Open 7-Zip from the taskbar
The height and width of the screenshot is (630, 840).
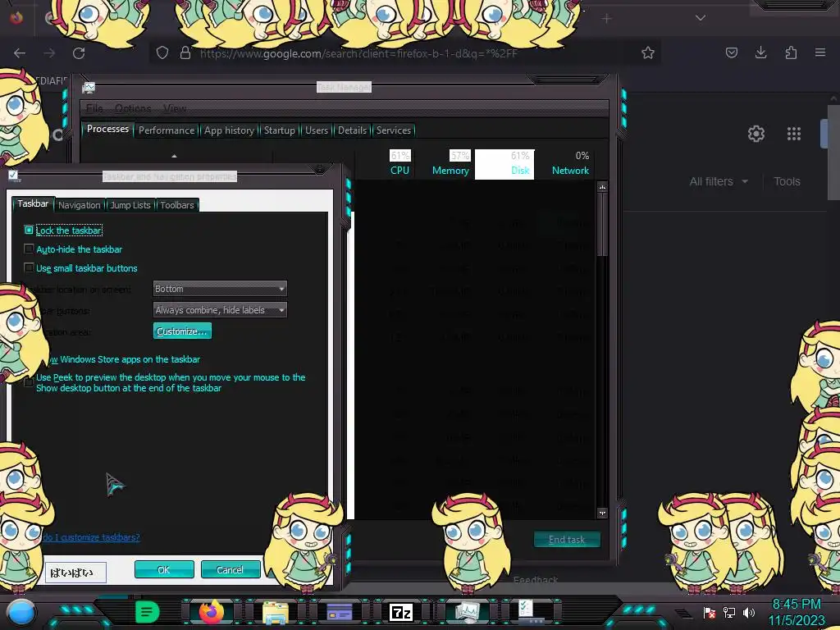click(400, 612)
